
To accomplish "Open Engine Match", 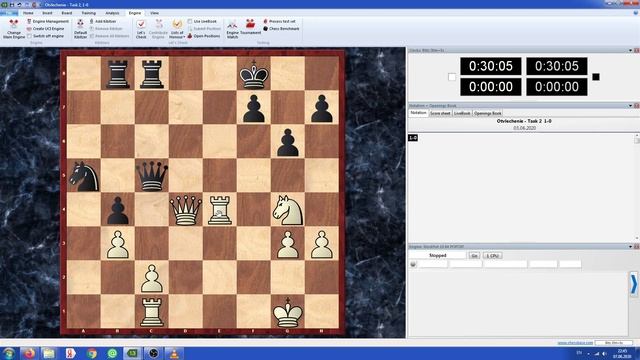I will 232,29.
